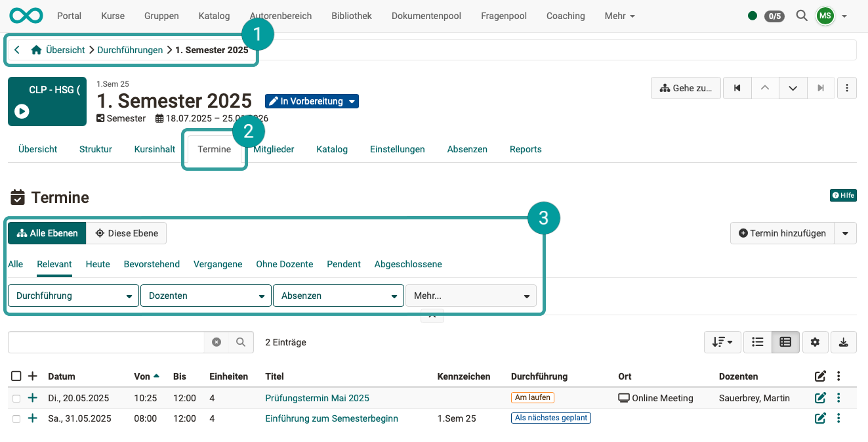The height and width of the screenshot is (442, 868).
Task: Edit the Prüfungstermin Mai 2025 entry
Action: point(820,398)
